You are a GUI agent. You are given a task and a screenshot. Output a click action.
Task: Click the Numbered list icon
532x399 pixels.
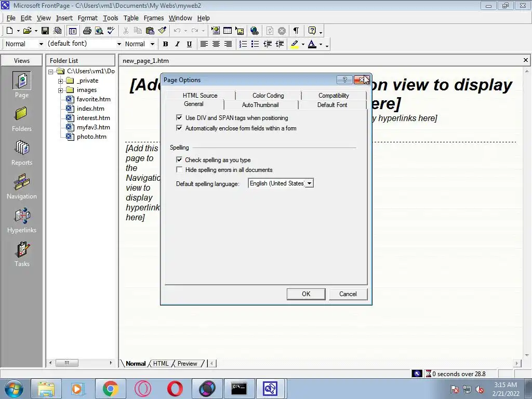pos(243,44)
